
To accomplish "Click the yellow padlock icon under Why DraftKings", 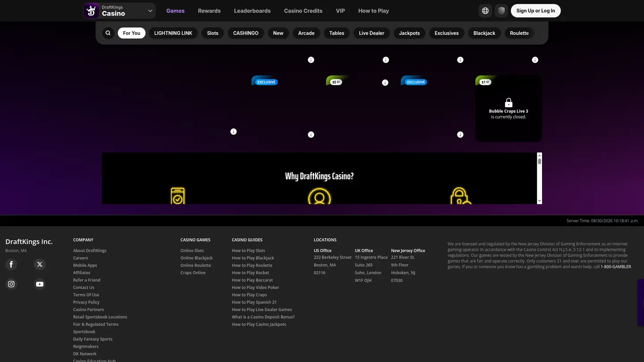I will pos(461,196).
